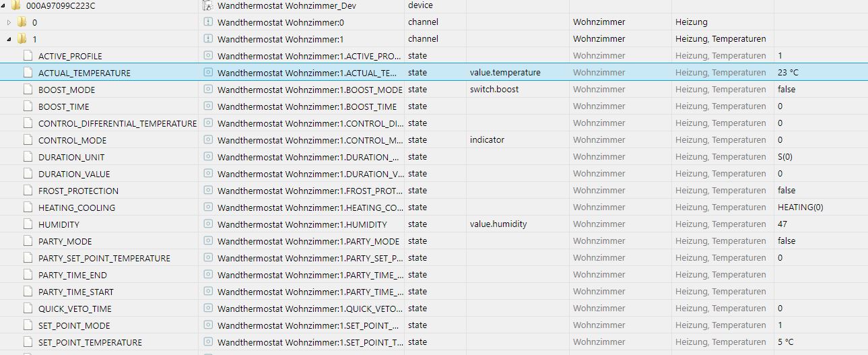
Task: Select the PARTY_SET_POINT_TEMPERATURE state ID
Action: [x=104, y=258]
